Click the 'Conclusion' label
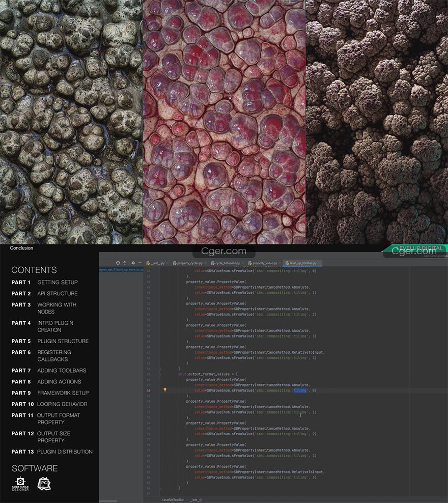 coord(21,248)
